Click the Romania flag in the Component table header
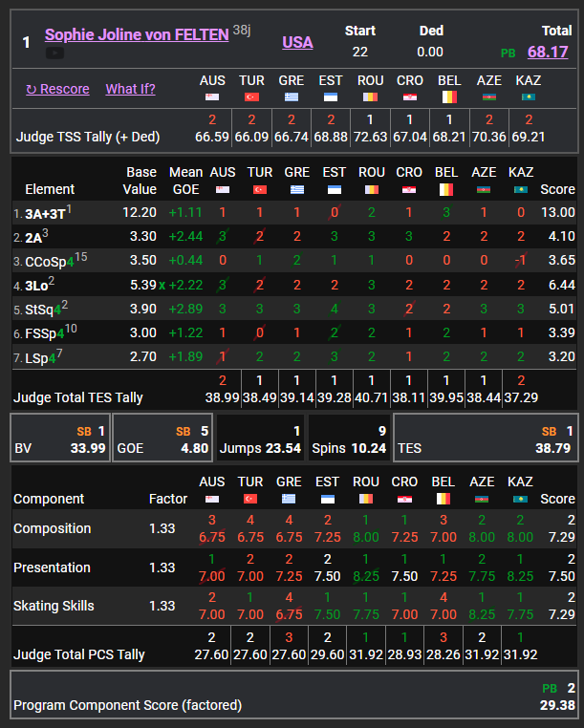This screenshot has height=728, width=584. (370, 499)
